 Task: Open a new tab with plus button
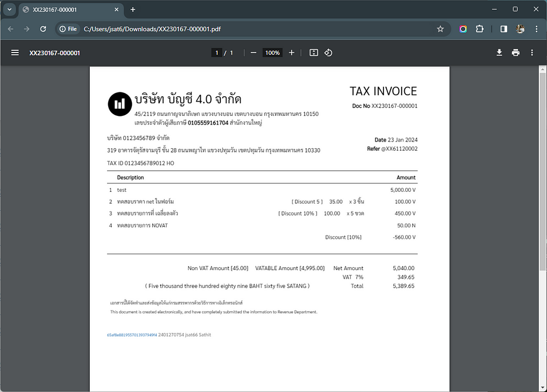pyautogui.click(x=133, y=9)
